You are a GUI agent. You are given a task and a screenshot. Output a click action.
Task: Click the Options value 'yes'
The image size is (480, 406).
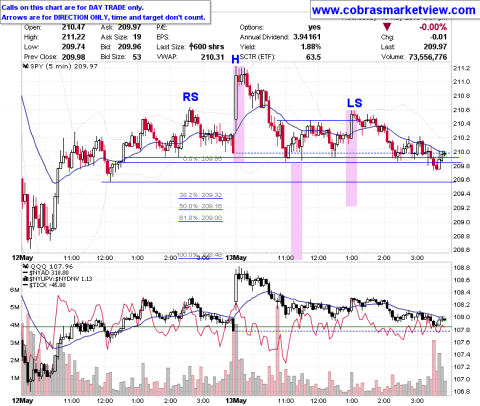314,27
